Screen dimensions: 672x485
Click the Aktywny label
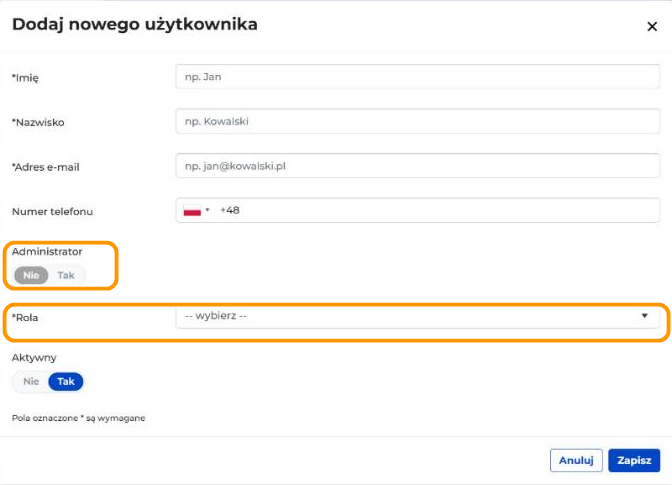[34, 358]
